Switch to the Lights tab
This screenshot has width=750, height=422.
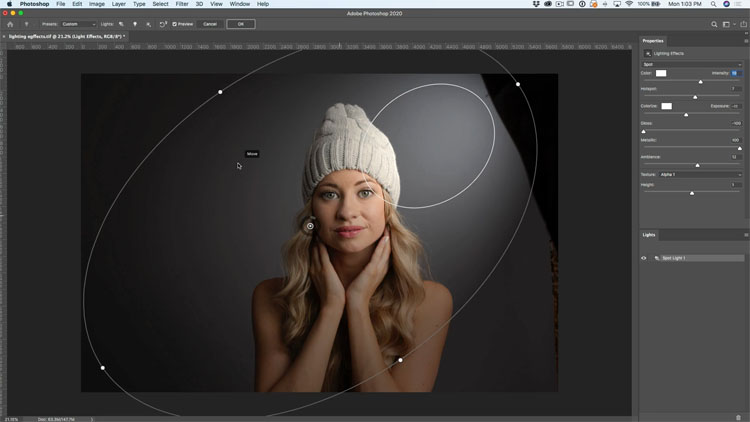649,235
